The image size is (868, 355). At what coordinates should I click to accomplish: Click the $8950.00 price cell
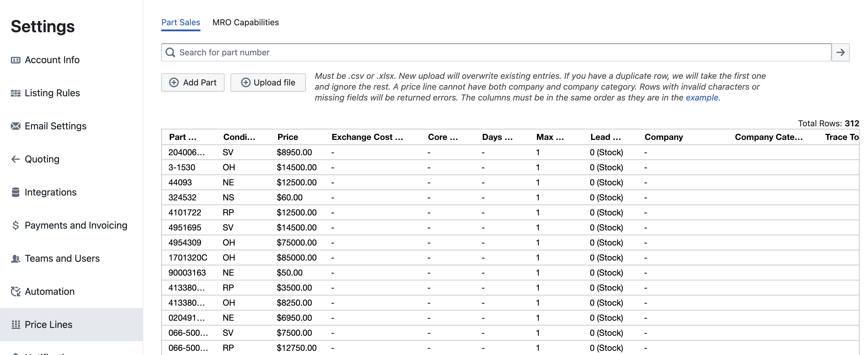[294, 152]
